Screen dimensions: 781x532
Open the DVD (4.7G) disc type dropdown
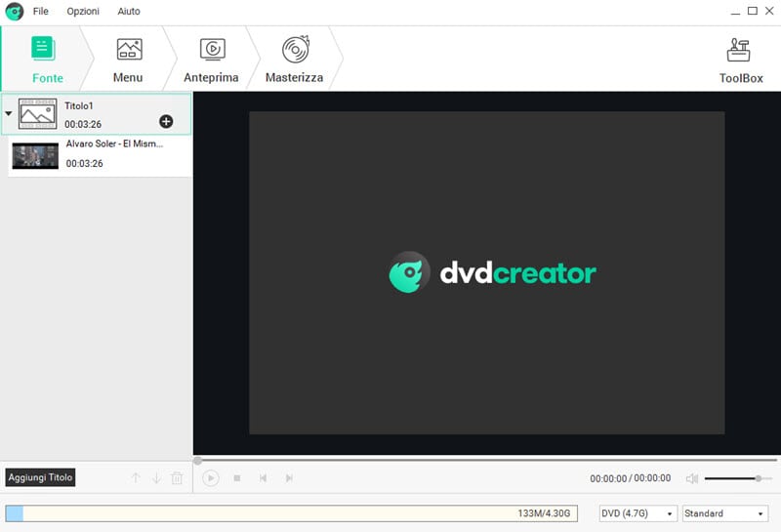pyautogui.click(x=638, y=513)
